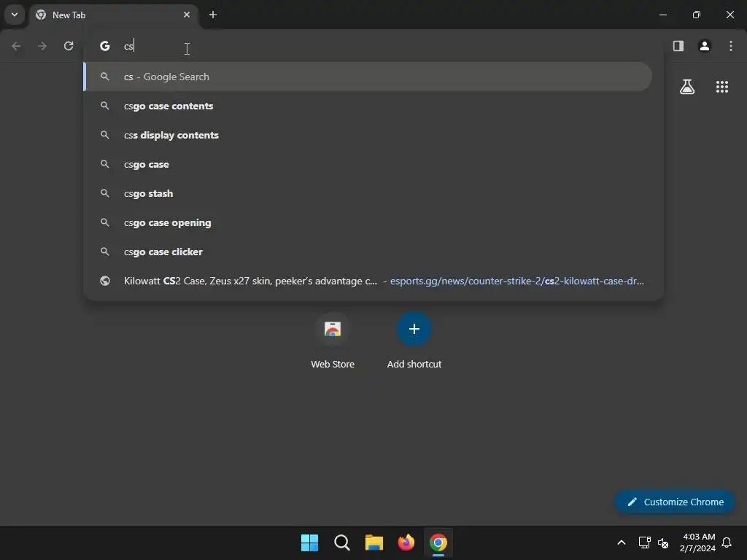The width and height of the screenshot is (747, 560).
Task: Open the Web Store shortcut
Action: (333, 341)
